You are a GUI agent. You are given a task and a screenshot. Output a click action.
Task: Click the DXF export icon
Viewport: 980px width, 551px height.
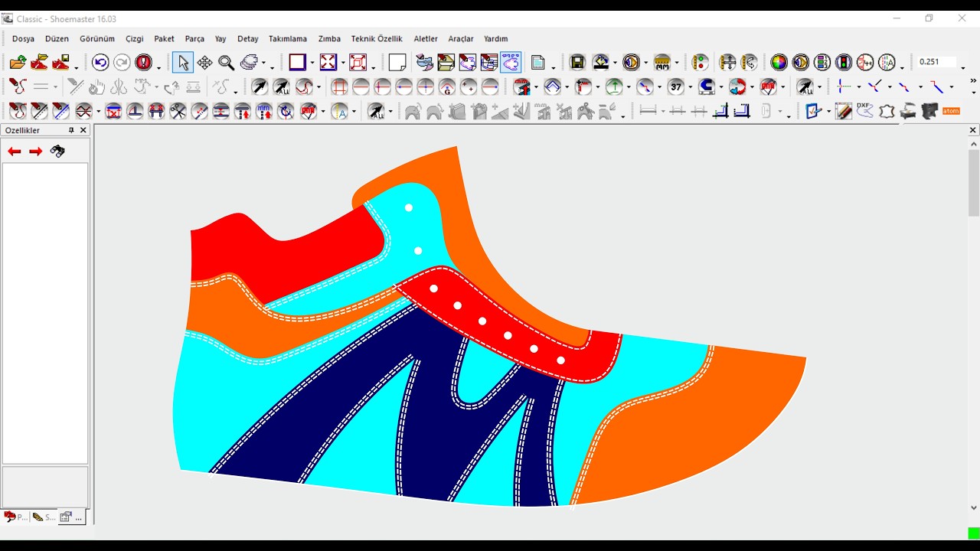pyautogui.click(x=865, y=112)
